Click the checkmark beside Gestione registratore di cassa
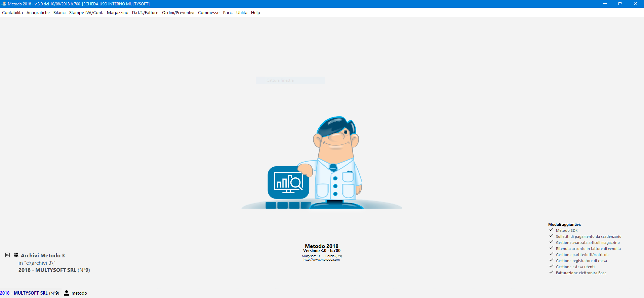Viewport: 644px width, 298px height. [x=551, y=260]
